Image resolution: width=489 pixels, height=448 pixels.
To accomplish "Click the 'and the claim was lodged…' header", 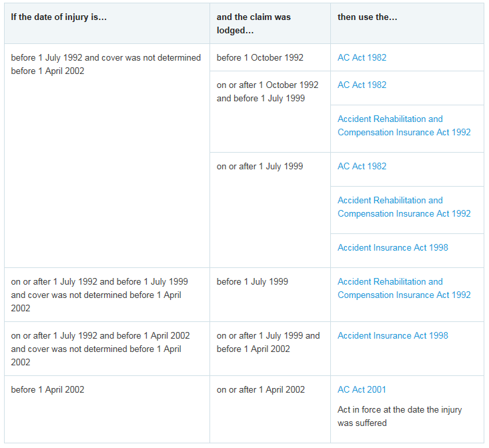I will click(254, 24).
